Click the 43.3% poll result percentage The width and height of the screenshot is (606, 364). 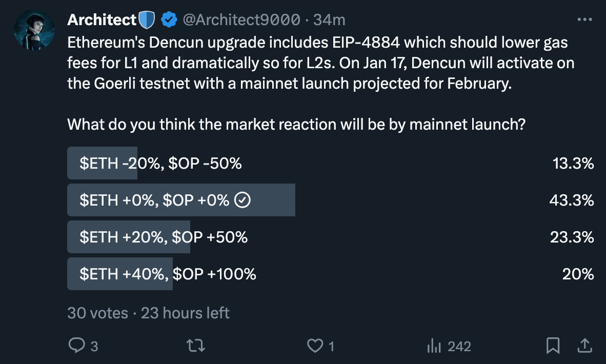[571, 200]
